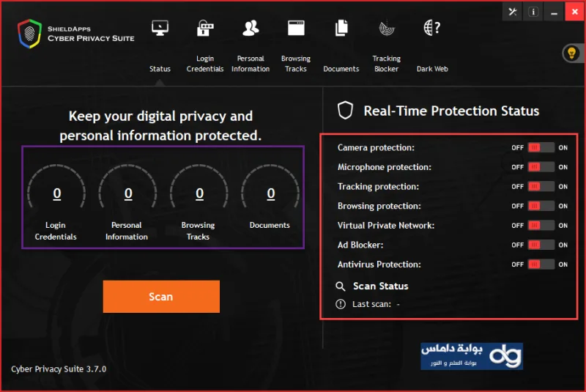Select the Personal Information people icon

click(251, 28)
